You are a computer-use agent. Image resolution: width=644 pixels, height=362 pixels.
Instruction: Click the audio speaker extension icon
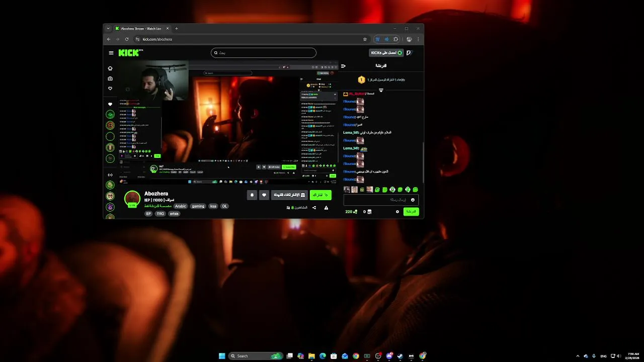(x=386, y=39)
